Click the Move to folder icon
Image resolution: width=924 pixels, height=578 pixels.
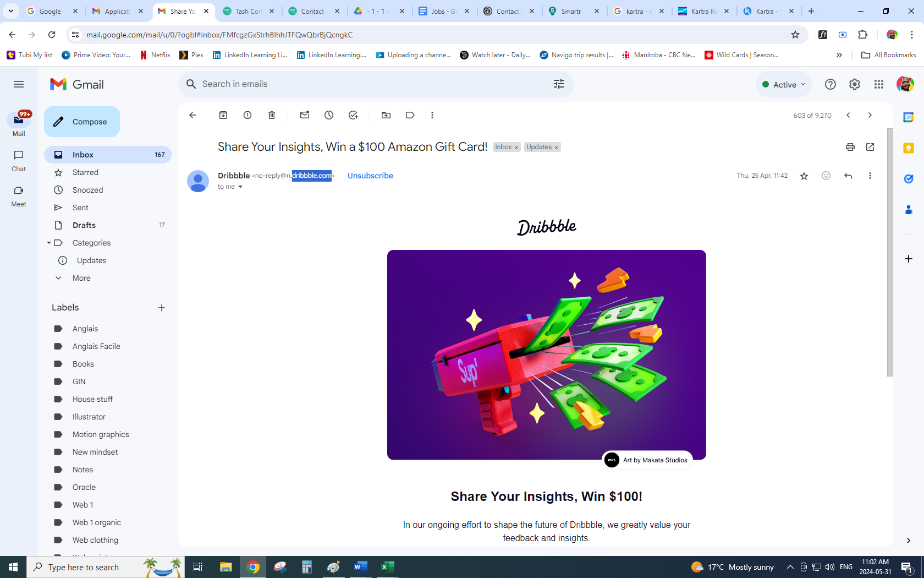pos(386,115)
